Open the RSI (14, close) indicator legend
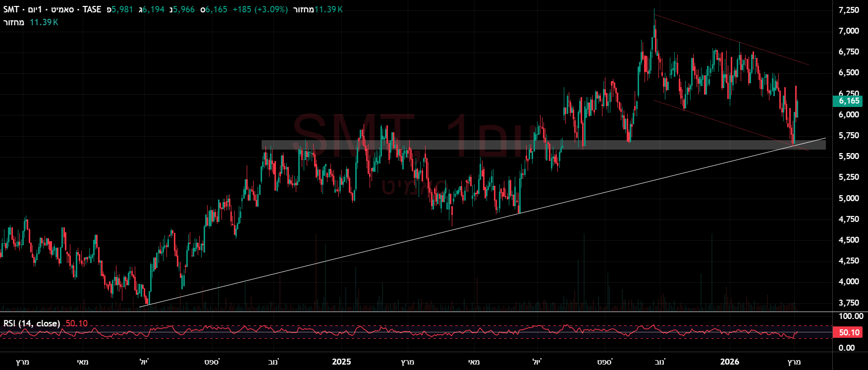This screenshot has height=370, width=868. [x=32, y=323]
